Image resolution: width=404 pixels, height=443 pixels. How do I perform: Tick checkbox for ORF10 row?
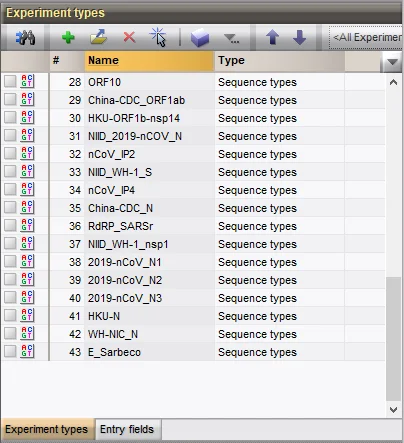10,81
